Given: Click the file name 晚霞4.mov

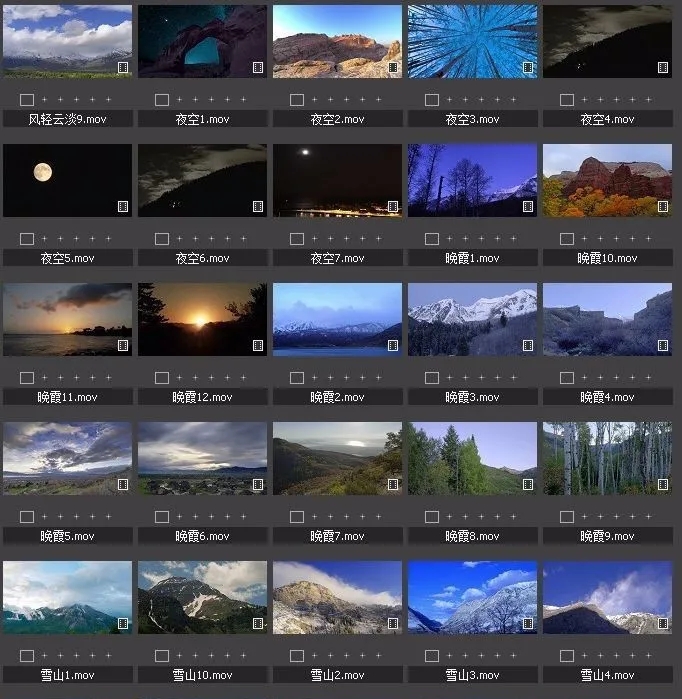Looking at the screenshot, I should click(x=608, y=397).
